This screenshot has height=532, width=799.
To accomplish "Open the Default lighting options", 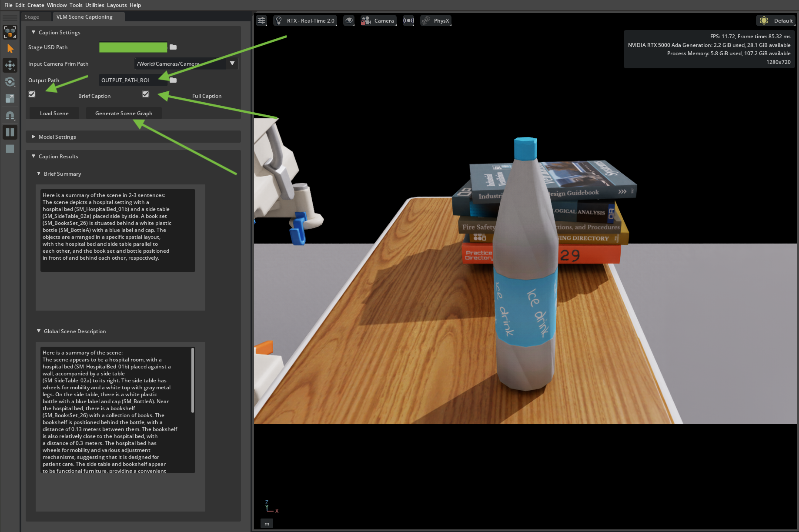I will (776, 20).
